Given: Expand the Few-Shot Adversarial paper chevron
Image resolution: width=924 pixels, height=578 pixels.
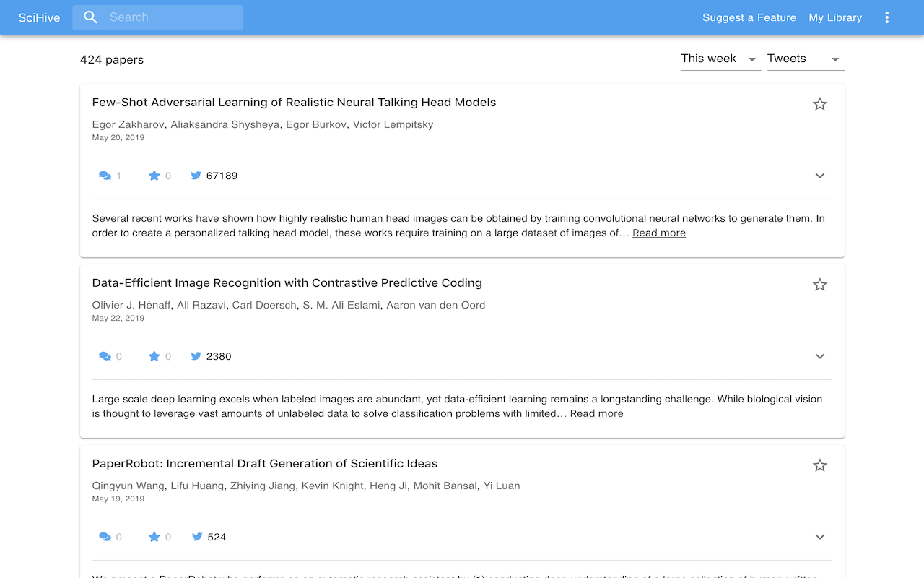Looking at the screenshot, I should [819, 176].
